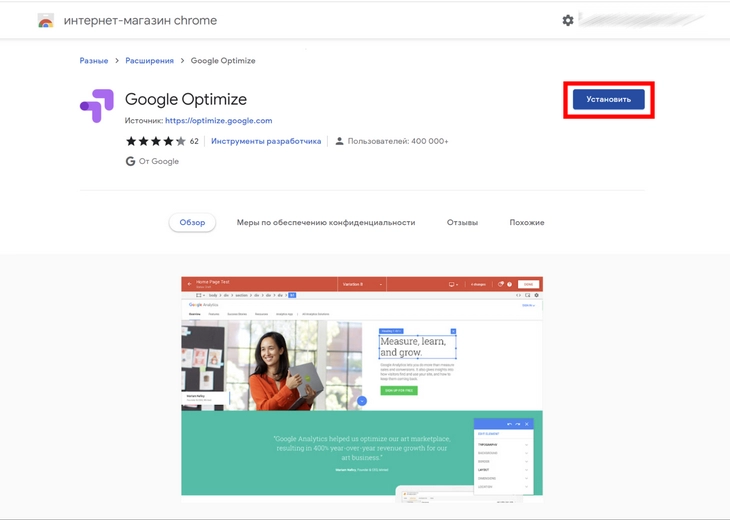
Task: Go to the Отзывы tab
Action: tap(462, 222)
